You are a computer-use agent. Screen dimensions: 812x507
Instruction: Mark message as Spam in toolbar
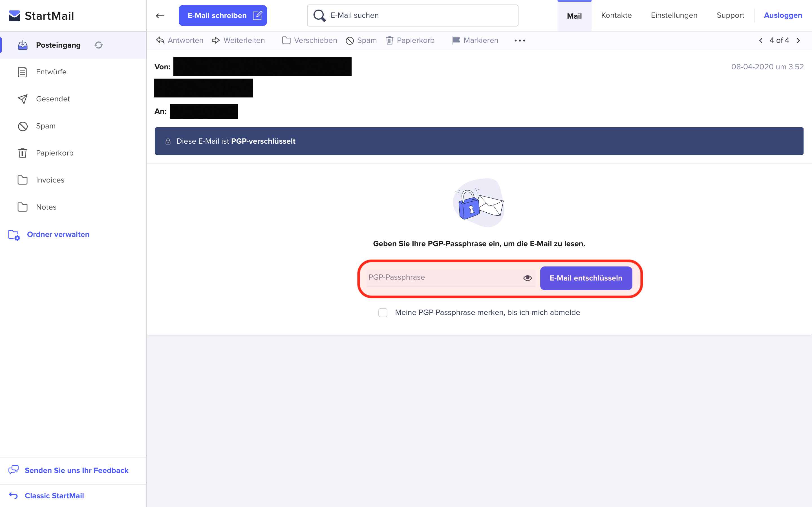click(361, 40)
